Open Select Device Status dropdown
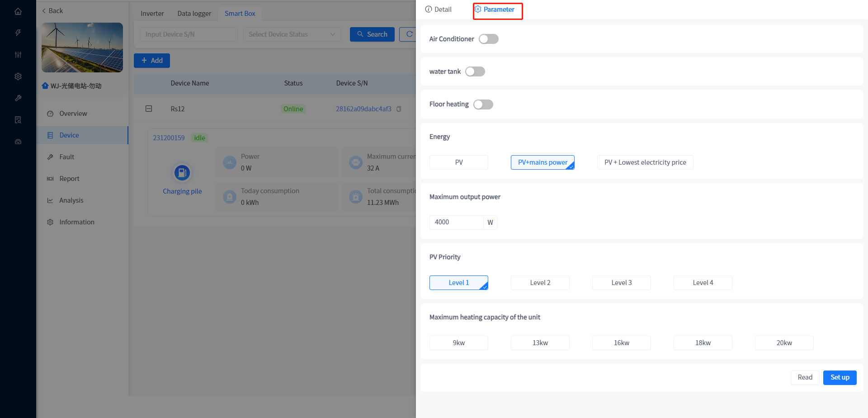 pos(292,34)
